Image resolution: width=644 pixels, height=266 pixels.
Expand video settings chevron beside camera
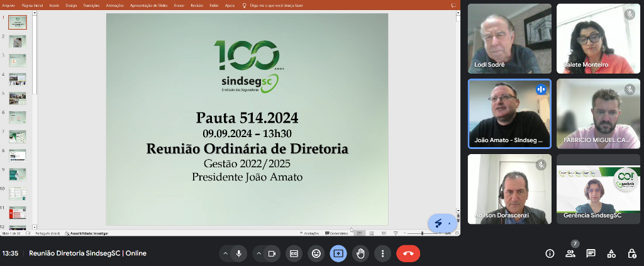coord(258,253)
